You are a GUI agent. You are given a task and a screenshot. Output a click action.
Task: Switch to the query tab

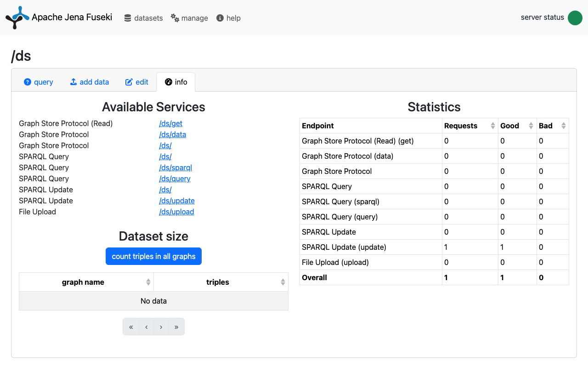39,82
